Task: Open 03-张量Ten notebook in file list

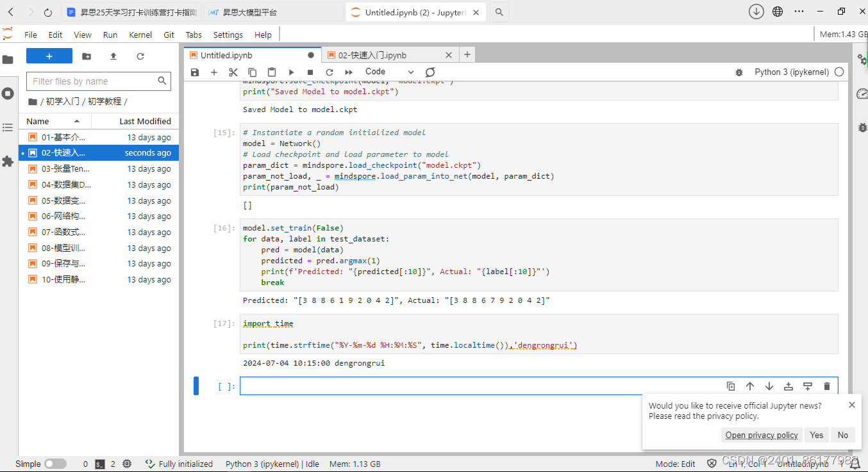Action: pos(99,169)
